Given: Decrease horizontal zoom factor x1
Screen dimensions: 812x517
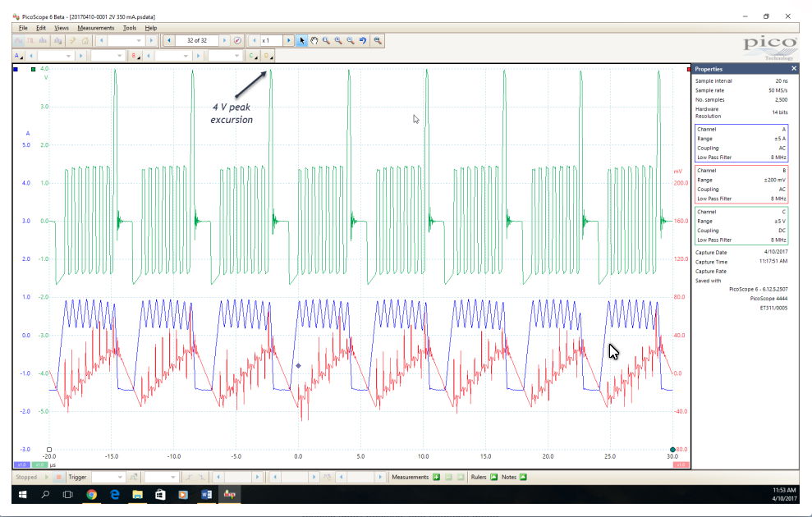Looking at the screenshot, I should pyautogui.click(x=254, y=40).
